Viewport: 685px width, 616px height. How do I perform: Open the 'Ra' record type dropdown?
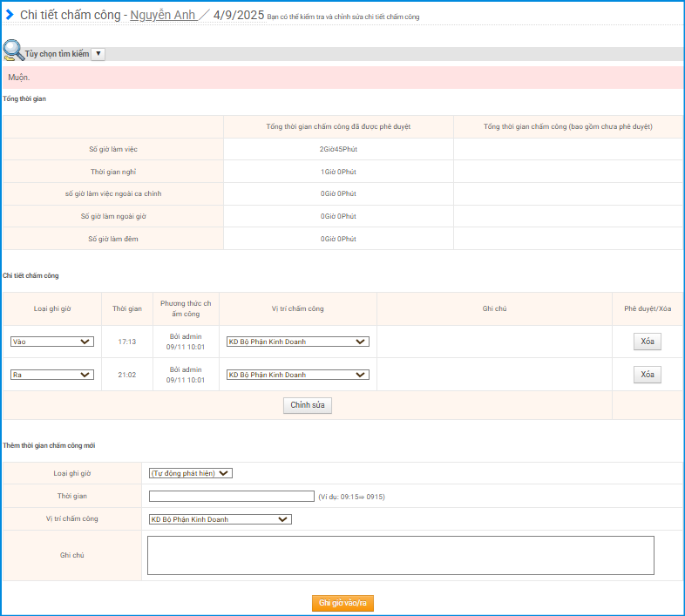tap(51, 375)
